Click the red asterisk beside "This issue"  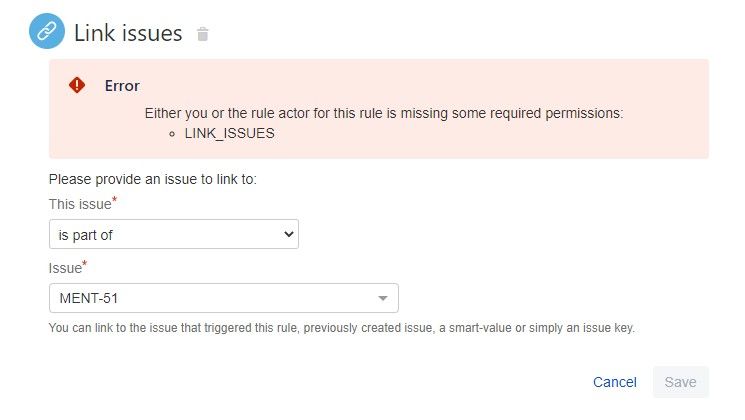114,200
